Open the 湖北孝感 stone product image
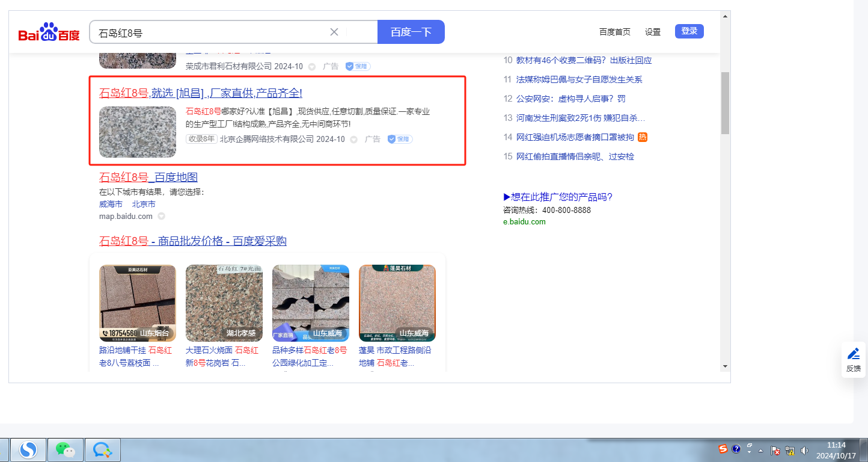The width and height of the screenshot is (868, 462). tap(224, 303)
